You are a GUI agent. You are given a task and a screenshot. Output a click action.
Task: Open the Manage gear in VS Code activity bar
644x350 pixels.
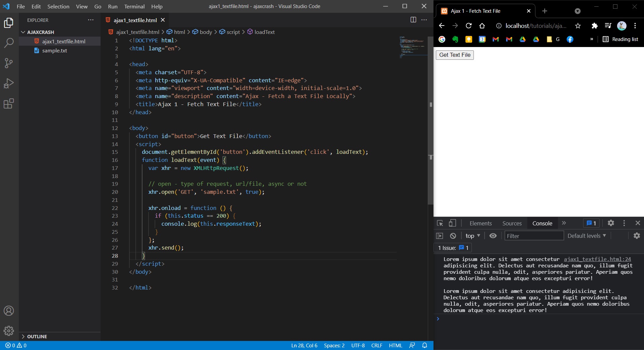[9, 331]
